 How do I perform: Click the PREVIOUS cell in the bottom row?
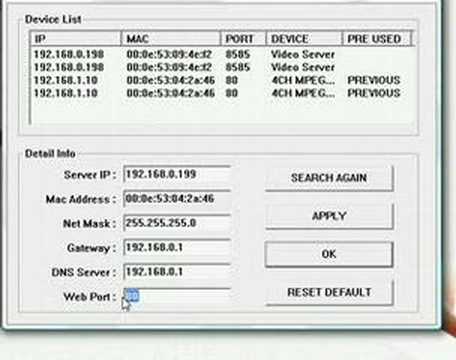pos(374,93)
